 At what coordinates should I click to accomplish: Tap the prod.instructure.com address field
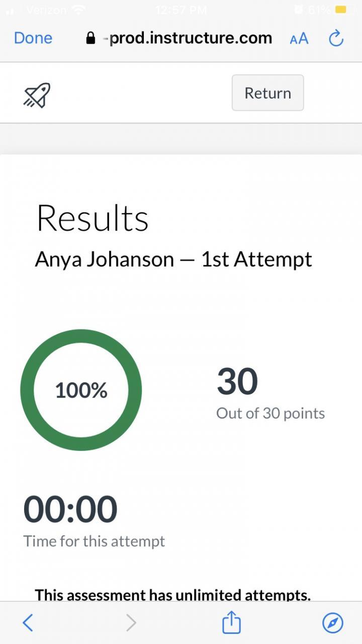(x=190, y=38)
